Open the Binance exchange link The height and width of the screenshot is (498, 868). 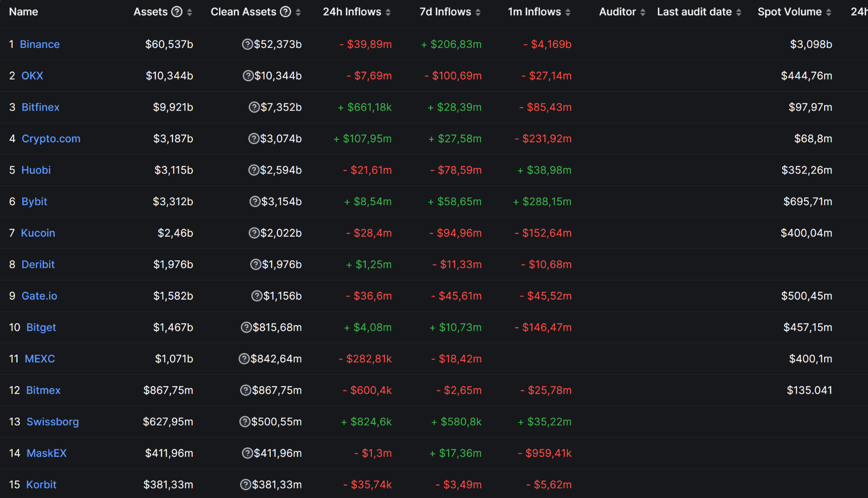click(x=40, y=44)
